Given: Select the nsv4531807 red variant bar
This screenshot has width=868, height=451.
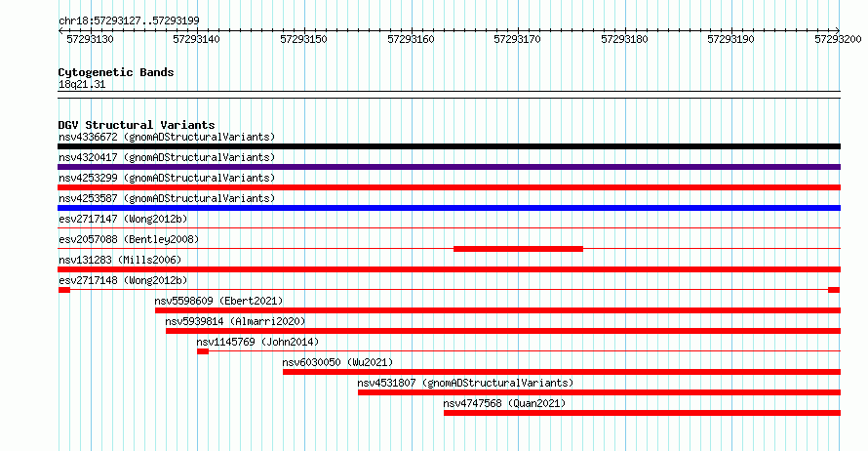Looking at the screenshot, I should point(599,392).
